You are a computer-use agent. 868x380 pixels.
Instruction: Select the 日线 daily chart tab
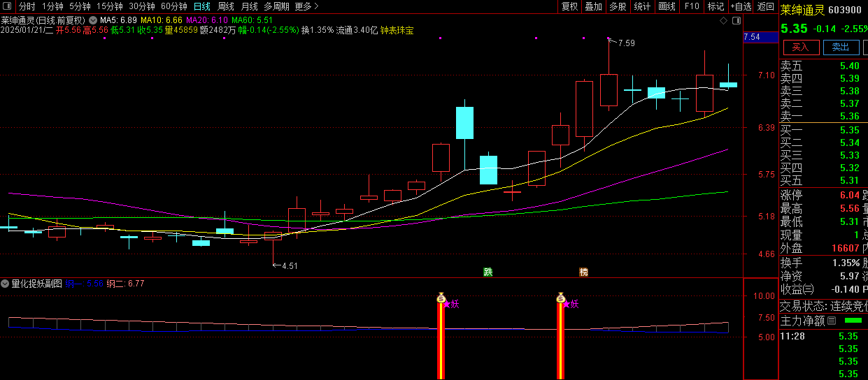coord(201,6)
